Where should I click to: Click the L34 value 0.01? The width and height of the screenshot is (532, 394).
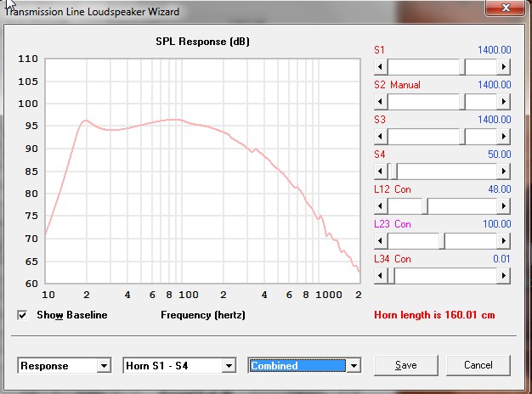pos(501,259)
